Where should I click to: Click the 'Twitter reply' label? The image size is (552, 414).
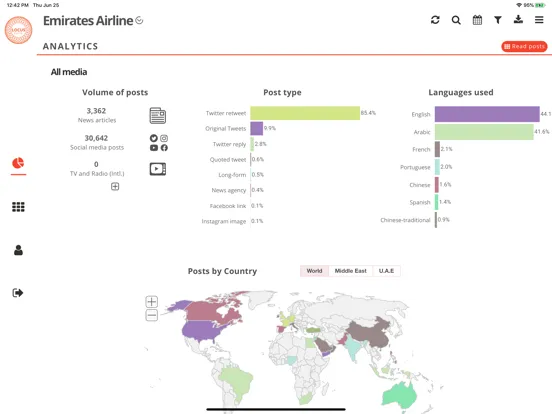pyautogui.click(x=230, y=144)
